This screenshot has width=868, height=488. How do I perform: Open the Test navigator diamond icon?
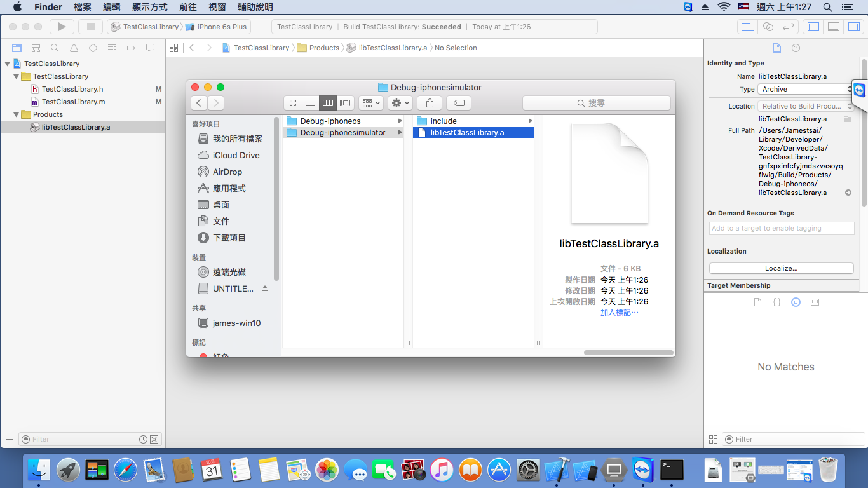point(93,48)
